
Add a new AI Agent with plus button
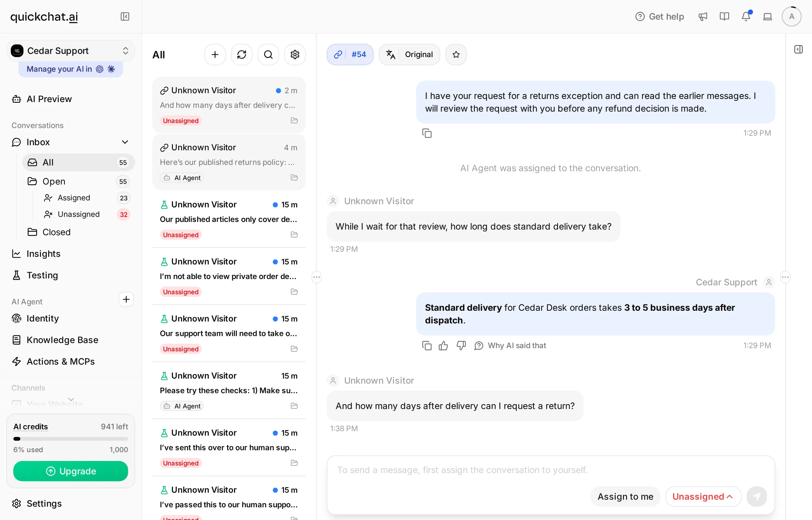(126, 299)
